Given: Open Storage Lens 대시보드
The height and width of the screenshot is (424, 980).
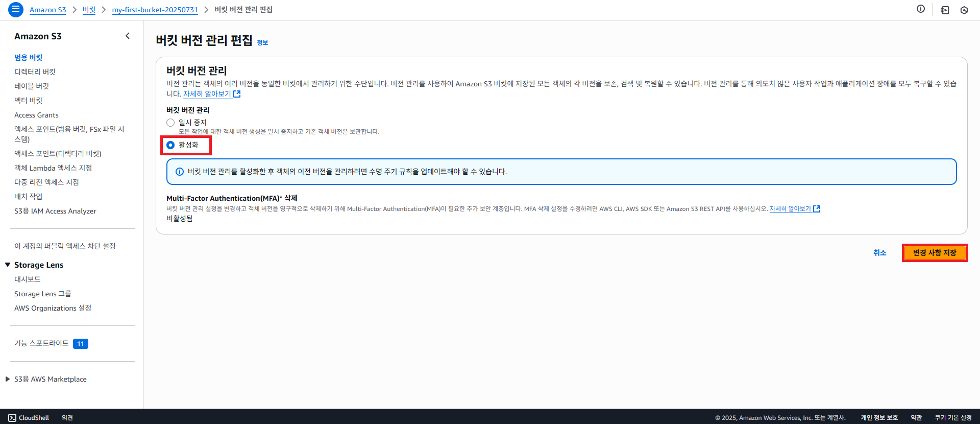Looking at the screenshot, I should coord(28,279).
